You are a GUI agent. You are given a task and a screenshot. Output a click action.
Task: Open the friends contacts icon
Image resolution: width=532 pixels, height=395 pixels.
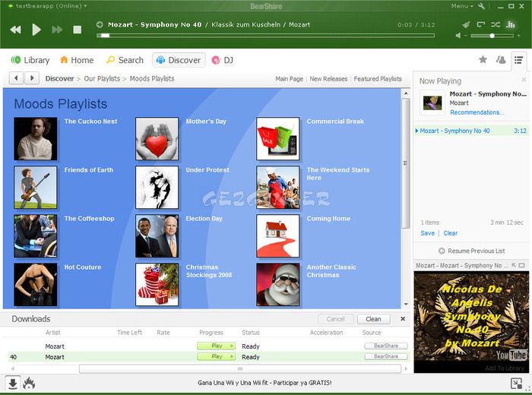tap(501, 60)
